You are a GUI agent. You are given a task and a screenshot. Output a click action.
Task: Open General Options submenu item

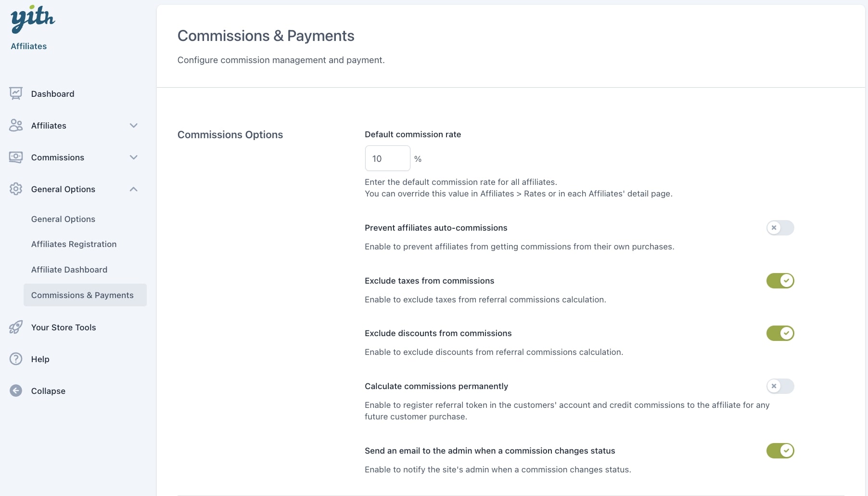[63, 219]
